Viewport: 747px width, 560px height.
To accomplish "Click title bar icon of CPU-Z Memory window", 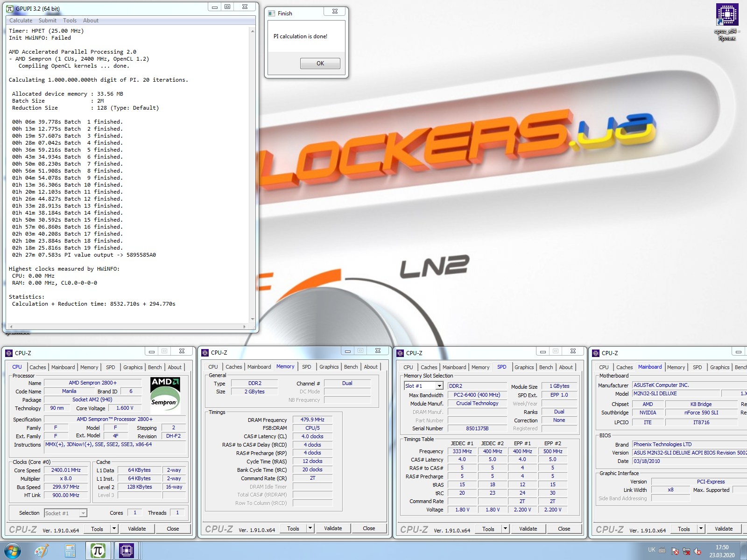I will click(205, 352).
